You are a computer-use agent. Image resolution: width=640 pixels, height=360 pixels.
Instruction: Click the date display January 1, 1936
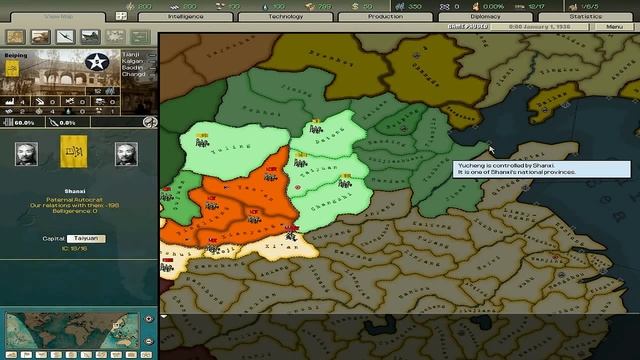click(x=540, y=27)
